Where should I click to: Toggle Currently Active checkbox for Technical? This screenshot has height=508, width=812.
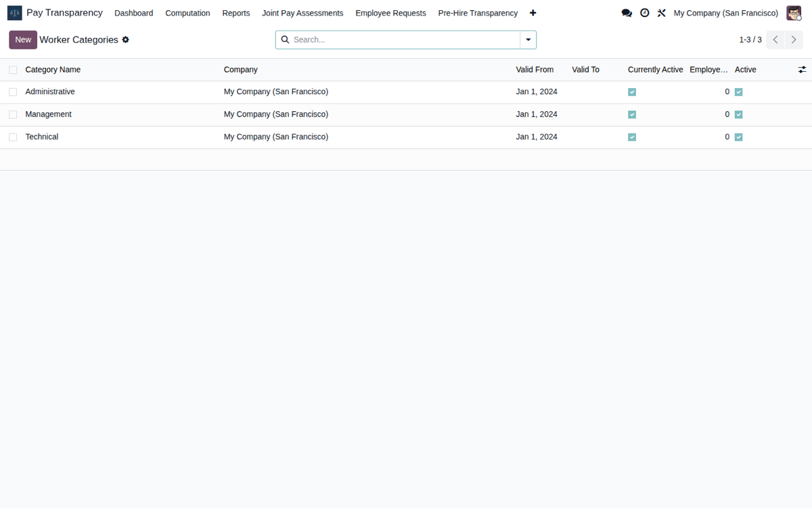(x=632, y=137)
